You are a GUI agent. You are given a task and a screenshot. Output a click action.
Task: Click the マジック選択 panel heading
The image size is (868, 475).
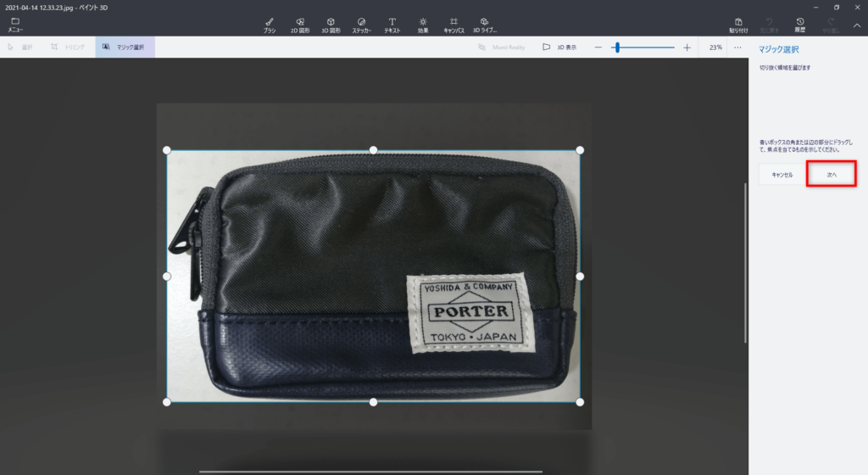[778, 49]
